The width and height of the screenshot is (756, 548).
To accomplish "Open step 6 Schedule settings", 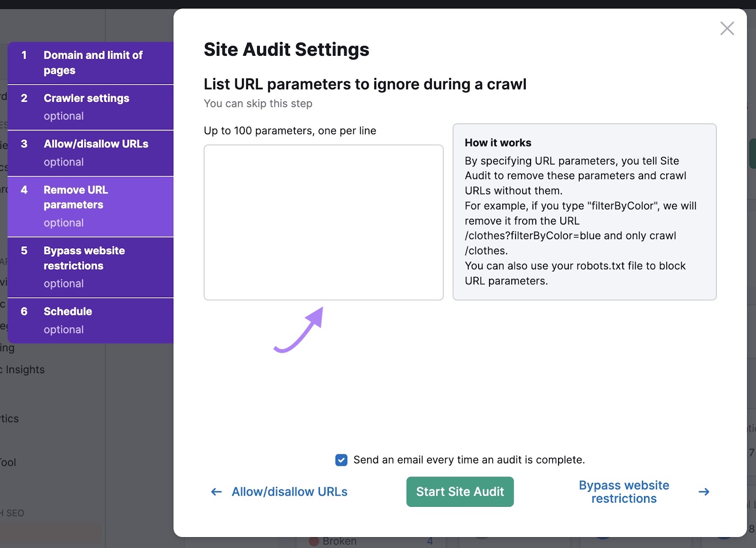I will [x=90, y=320].
